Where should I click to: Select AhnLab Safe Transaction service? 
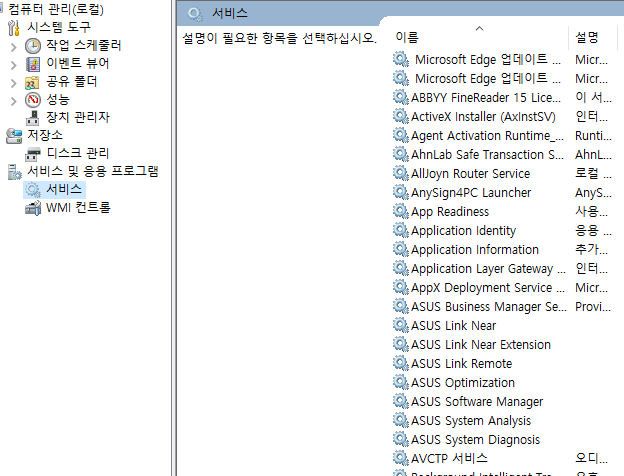488,154
